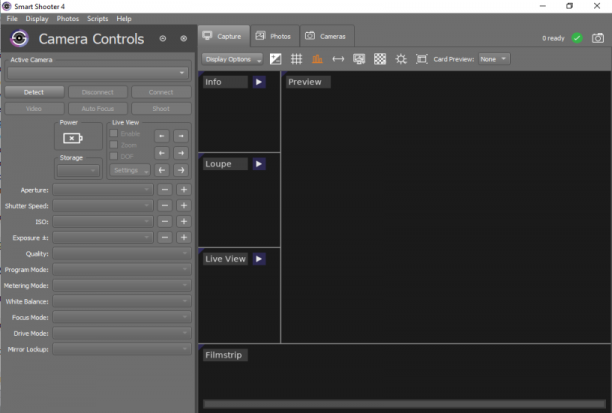Click the left arrow in Zoom row
Screen dimensions: 612x413
point(162,153)
